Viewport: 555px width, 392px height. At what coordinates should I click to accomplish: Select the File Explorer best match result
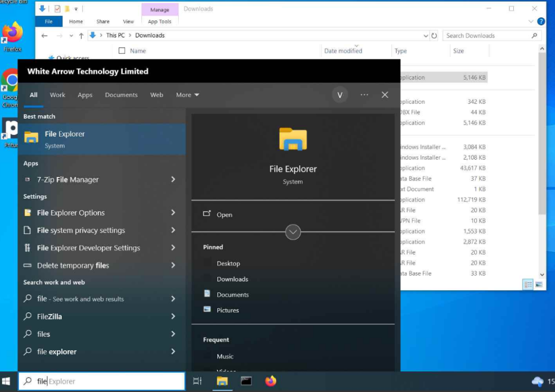(102, 139)
